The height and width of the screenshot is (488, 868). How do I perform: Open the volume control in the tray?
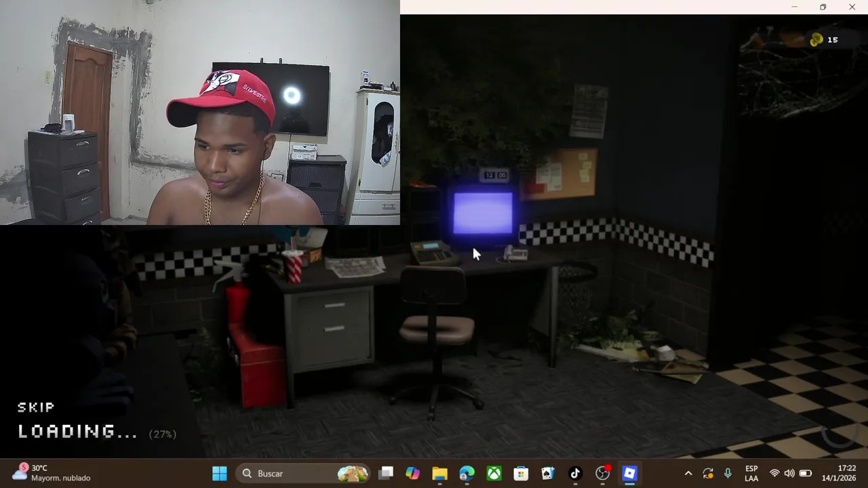click(x=789, y=473)
